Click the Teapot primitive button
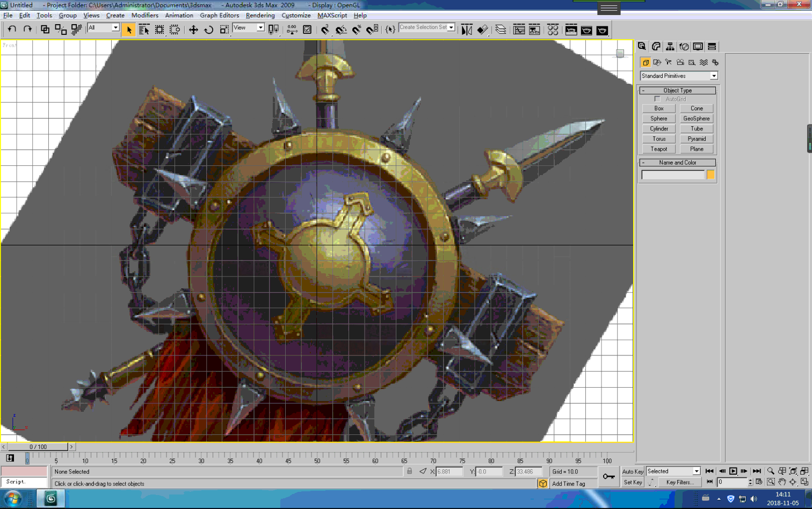812x509 pixels. (659, 149)
